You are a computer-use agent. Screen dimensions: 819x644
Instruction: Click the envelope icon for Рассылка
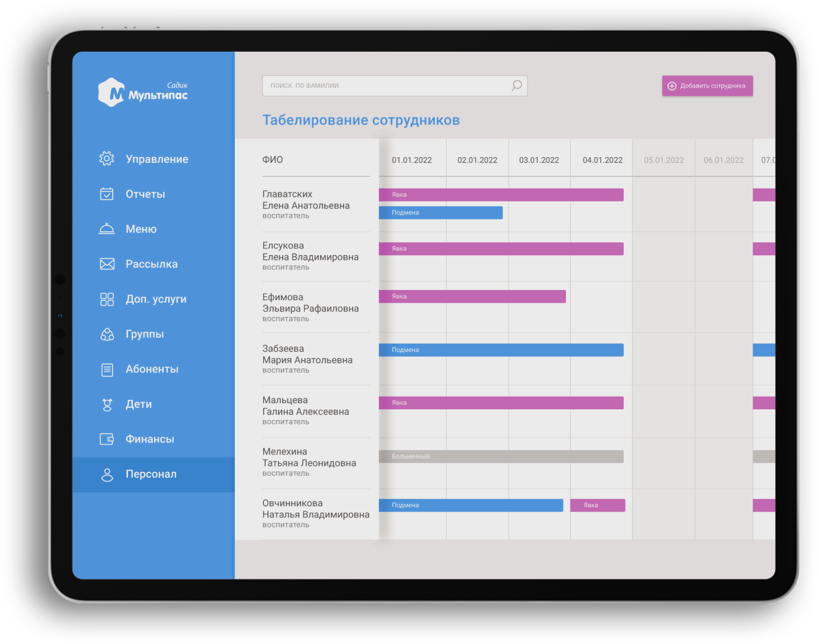(x=107, y=264)
